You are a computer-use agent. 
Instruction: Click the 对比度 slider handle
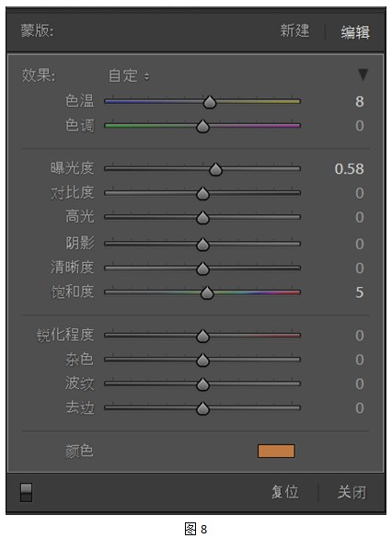[202, 193]
